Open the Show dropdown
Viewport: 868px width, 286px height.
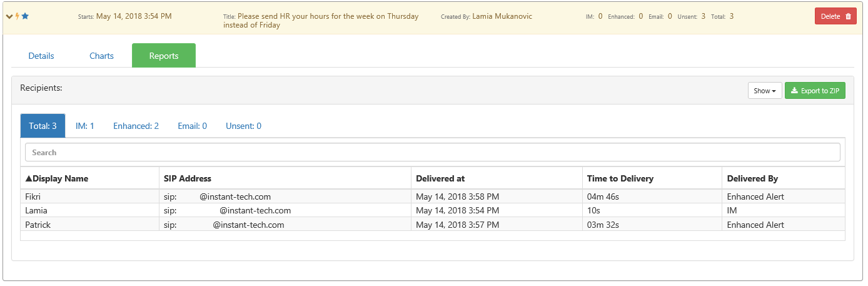click(765, 91)
